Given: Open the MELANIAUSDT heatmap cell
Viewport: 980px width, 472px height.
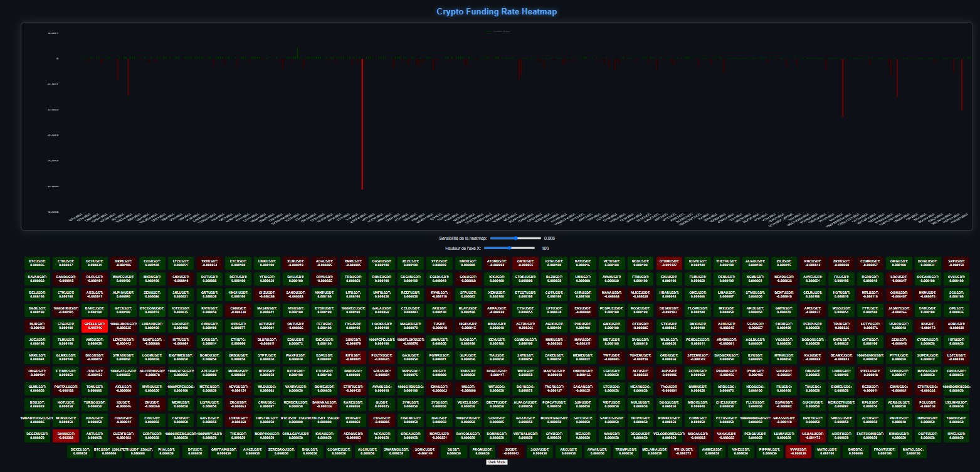Looking at the screenshot, I should point(655,451).
